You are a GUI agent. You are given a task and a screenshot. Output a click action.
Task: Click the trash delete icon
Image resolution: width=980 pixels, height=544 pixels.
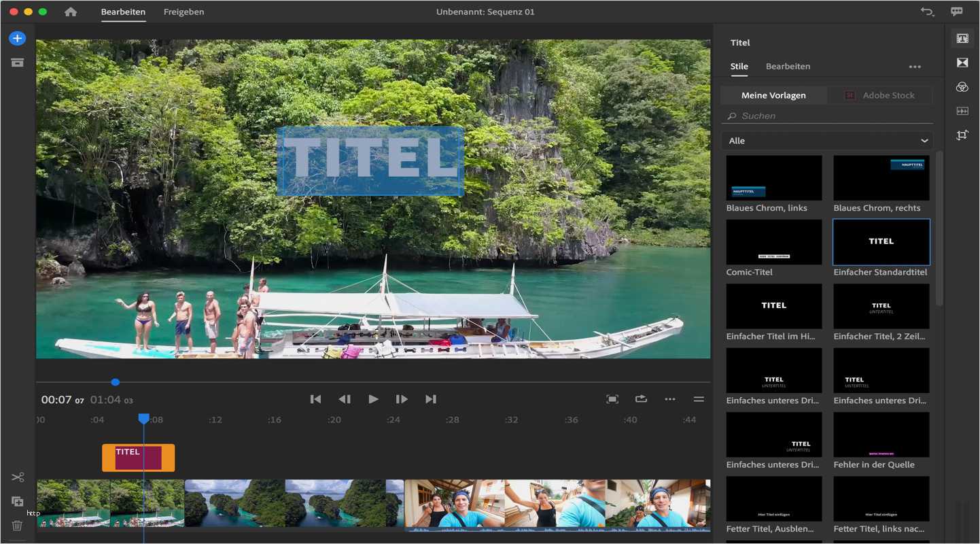coord(18,526)
